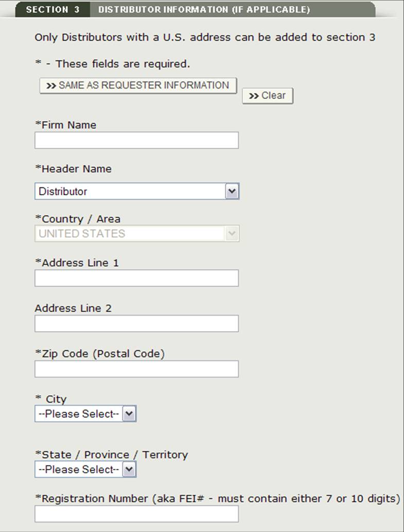This screenshot has width=404, height=532.
Task: Focus the Registration Number input field
Action: tap(136, 514)
